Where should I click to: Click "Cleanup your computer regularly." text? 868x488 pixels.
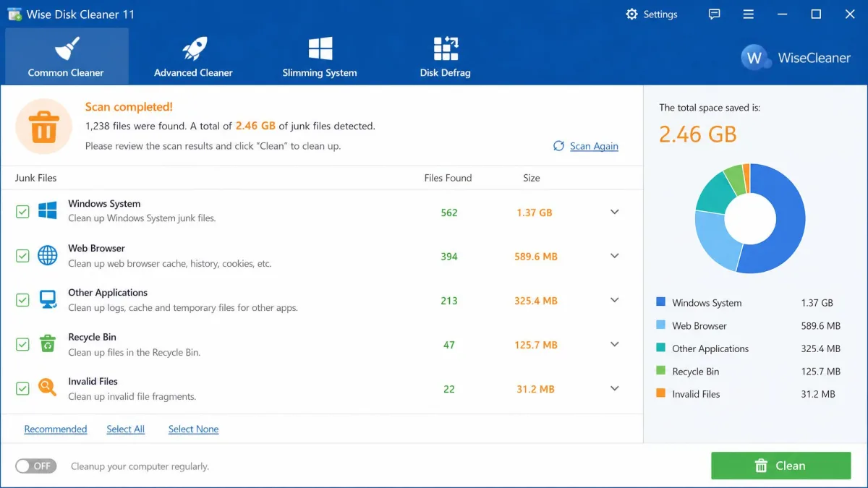(140, 466)
